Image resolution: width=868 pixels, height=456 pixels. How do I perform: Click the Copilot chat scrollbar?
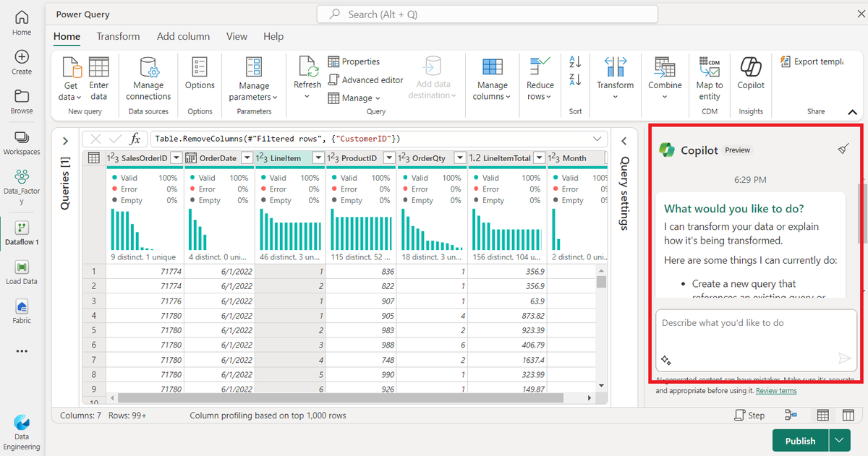coord(861,213)
